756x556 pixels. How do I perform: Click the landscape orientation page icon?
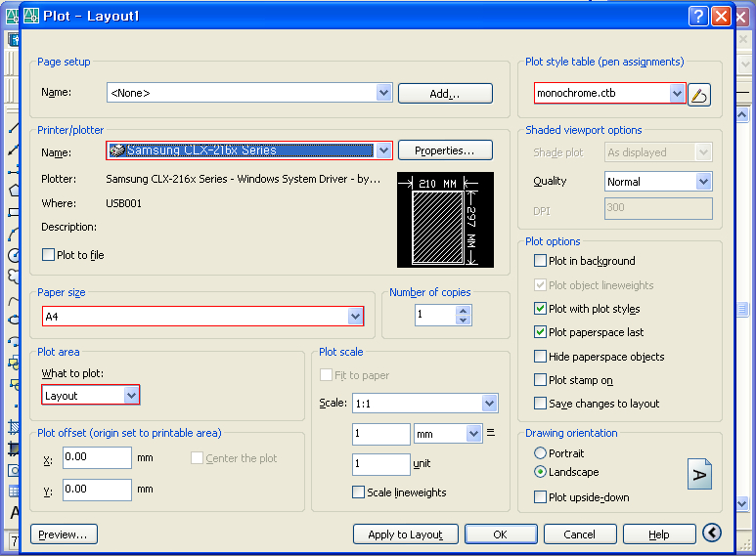point(699,474)
